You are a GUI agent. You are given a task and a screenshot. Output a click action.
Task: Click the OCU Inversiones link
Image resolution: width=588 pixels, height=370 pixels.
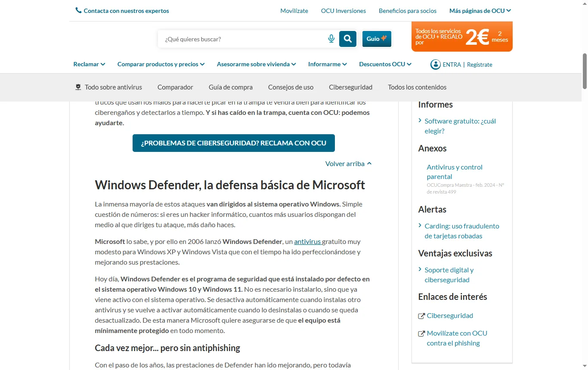point(344,11)
